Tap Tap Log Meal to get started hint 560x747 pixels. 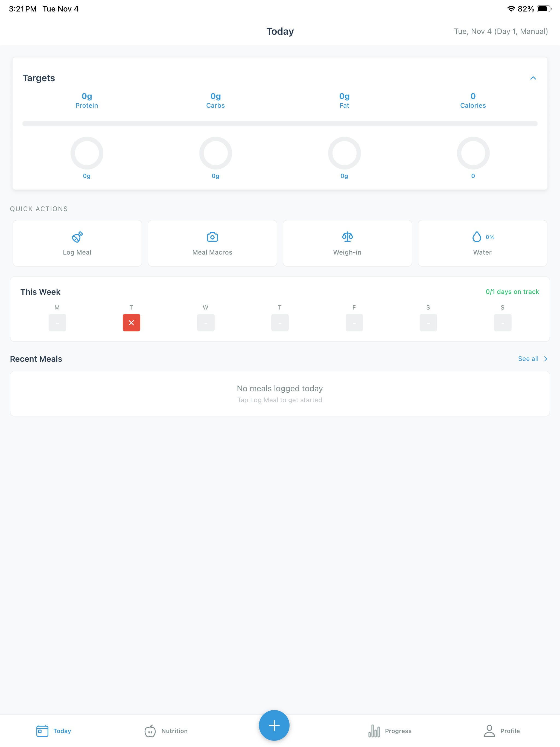click(280, 400)
